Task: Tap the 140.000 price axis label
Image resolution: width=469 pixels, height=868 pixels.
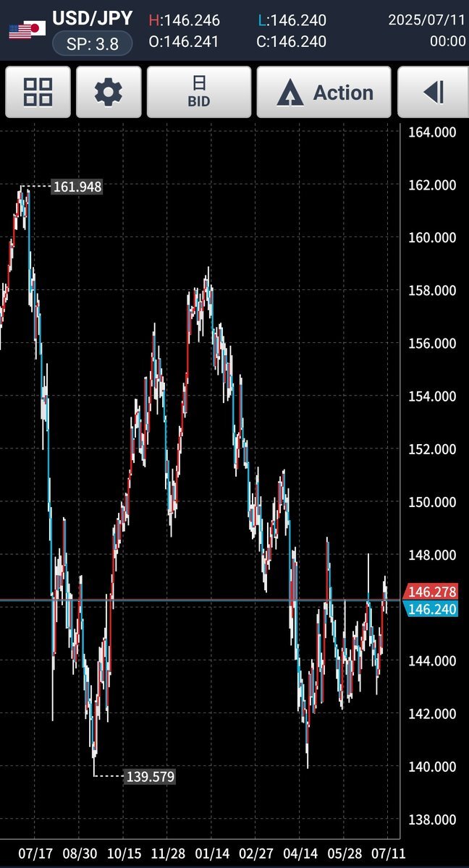Action: (x=432, y=767)
